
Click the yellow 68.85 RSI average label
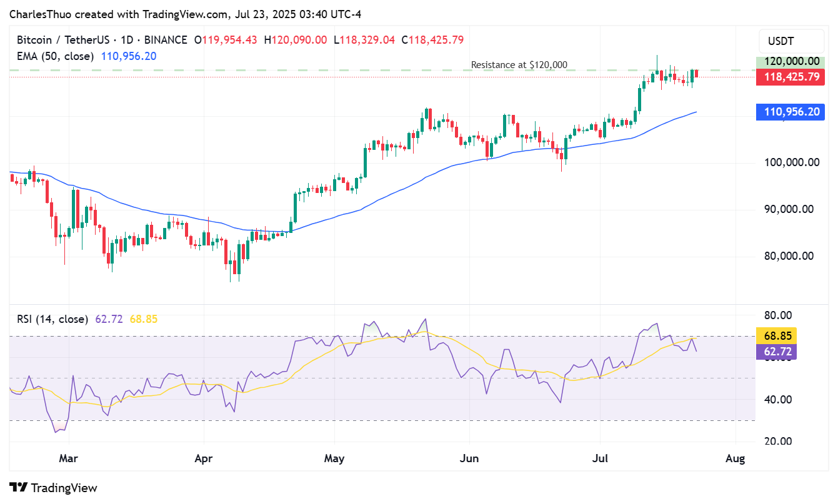pos(775,336)
